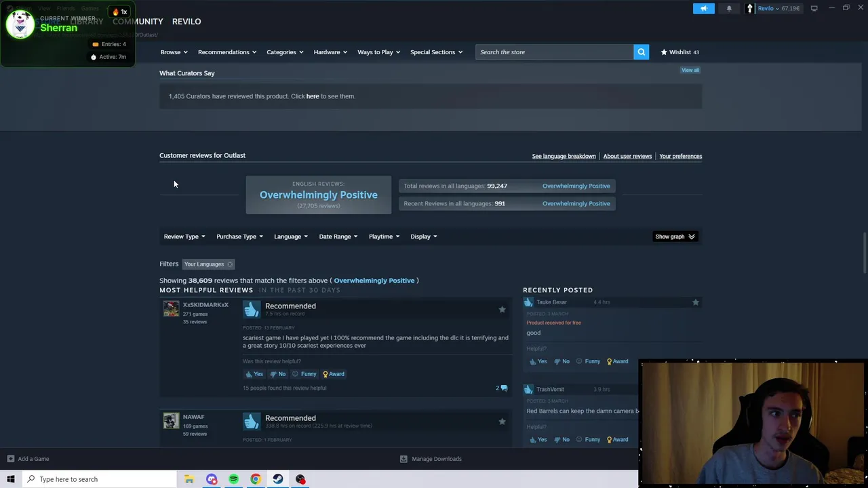Expand the Categories menu
This screenshot has width=868, height=488.
tap(284, 52)
